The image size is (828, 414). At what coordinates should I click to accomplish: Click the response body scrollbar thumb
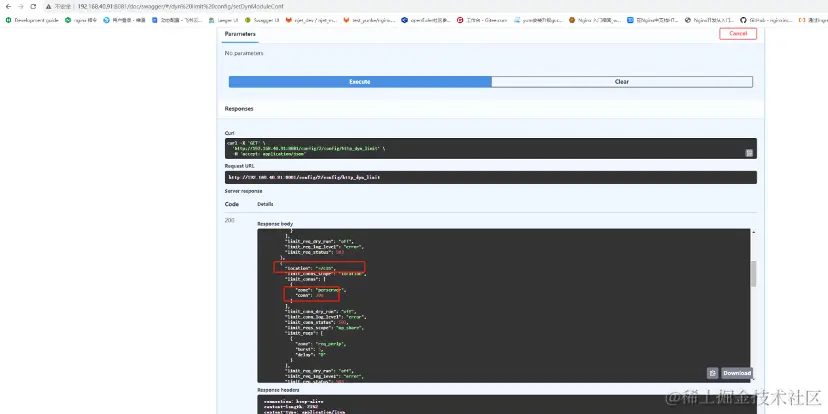[x=753, y=274]
